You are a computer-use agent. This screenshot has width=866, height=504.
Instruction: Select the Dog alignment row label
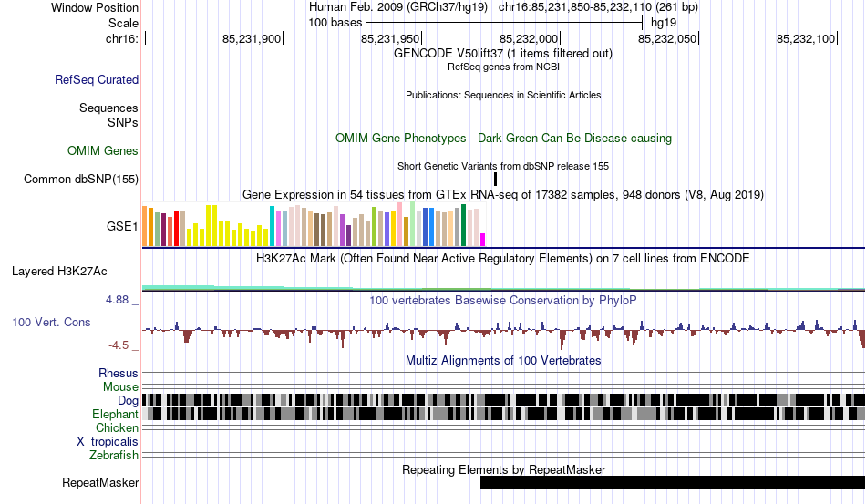point(128,401)
